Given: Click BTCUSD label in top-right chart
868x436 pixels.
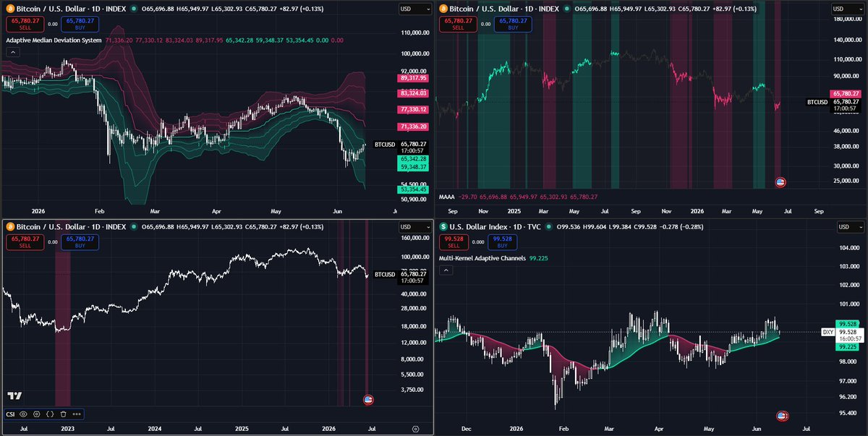Looking at the screenshot, I should coord(817,102).
